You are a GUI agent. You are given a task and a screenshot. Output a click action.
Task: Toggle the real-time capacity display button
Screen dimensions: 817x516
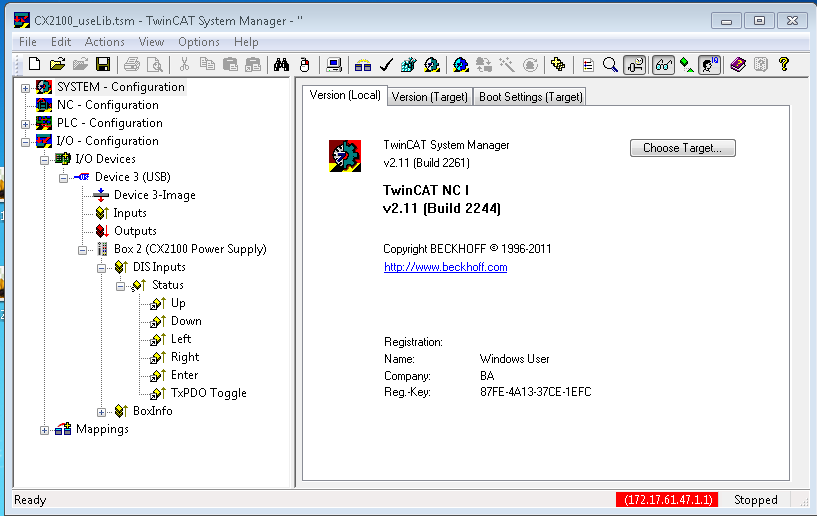[x=635, y=65]
